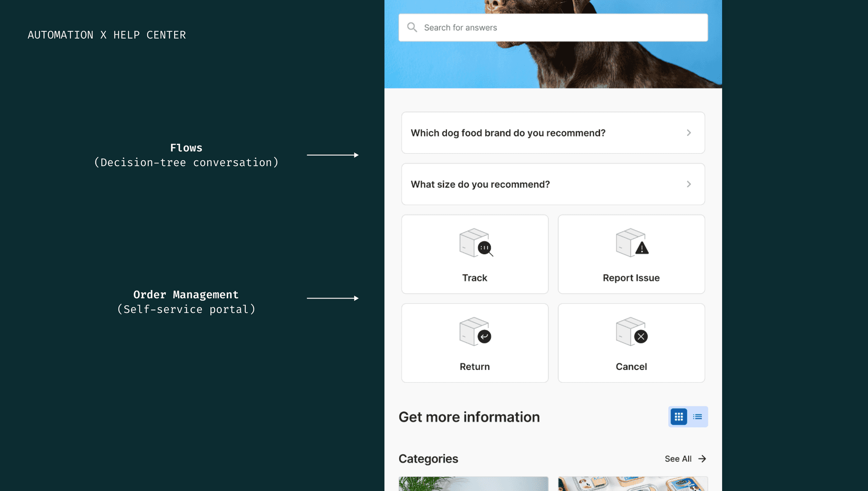
Task: Select the Return label
Action: 474,366
